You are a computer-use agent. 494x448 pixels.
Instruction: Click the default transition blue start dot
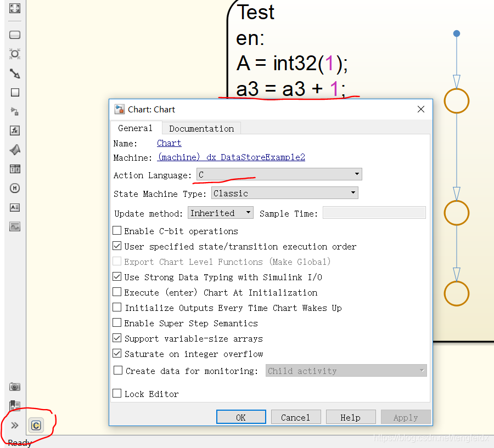[457, 33]
